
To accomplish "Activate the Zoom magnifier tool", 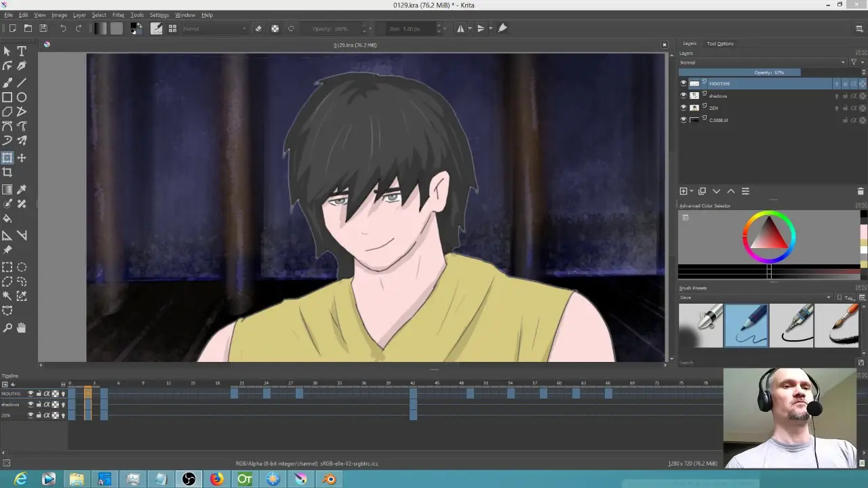I will [7, 328].
